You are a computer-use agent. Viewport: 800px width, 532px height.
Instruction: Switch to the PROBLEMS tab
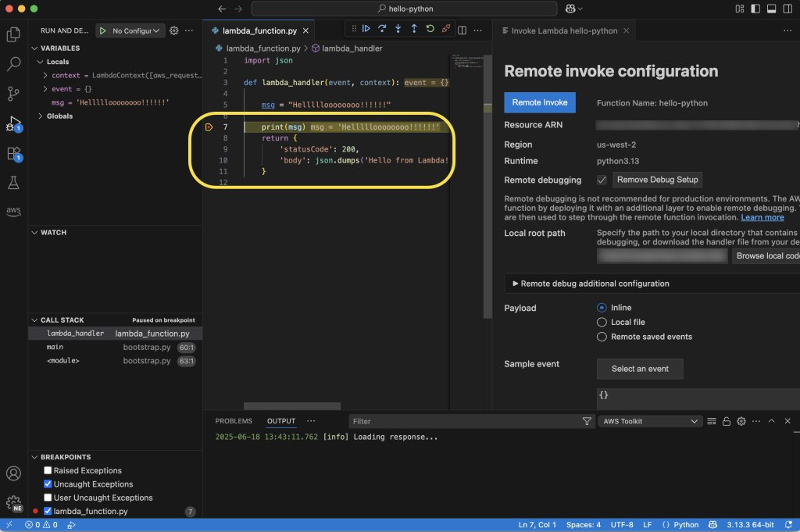click(x=234, y=420)
